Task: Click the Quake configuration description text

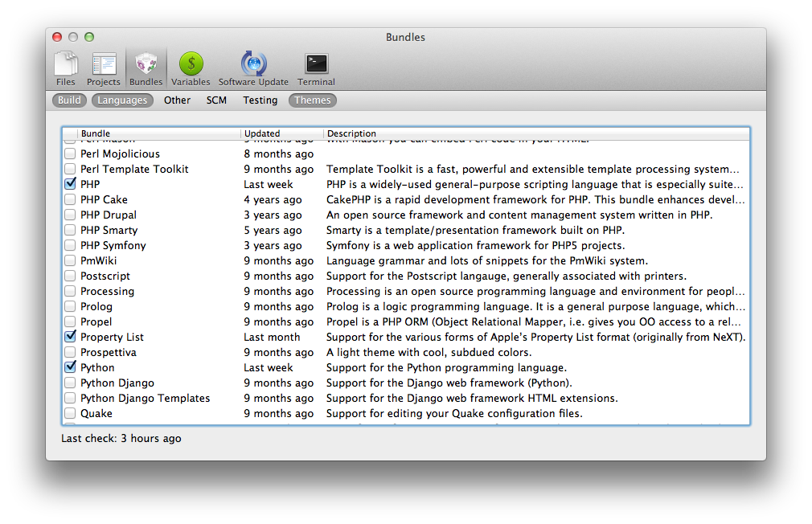Action: click(454, 413)
